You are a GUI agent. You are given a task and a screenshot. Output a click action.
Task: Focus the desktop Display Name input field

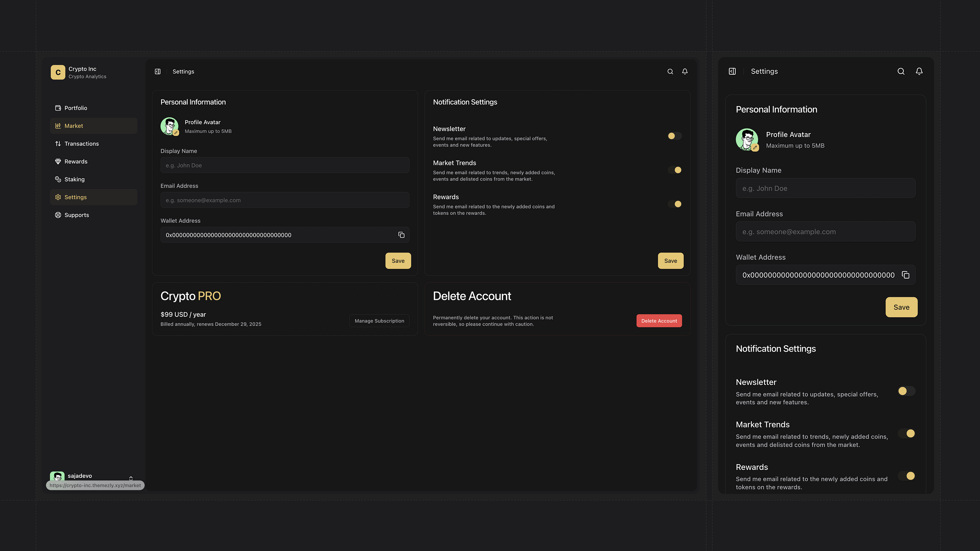tap(285, 165)
